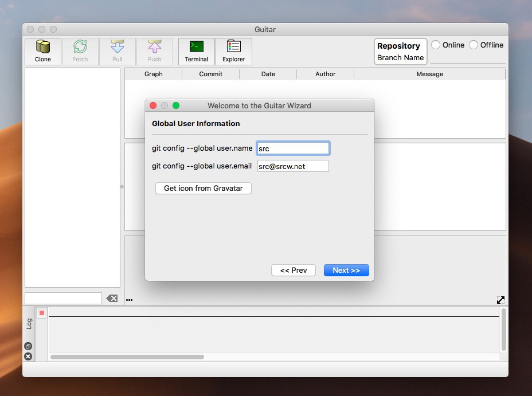
Task: Close the Guitar Wizard dialog
Action: [153, 105]
